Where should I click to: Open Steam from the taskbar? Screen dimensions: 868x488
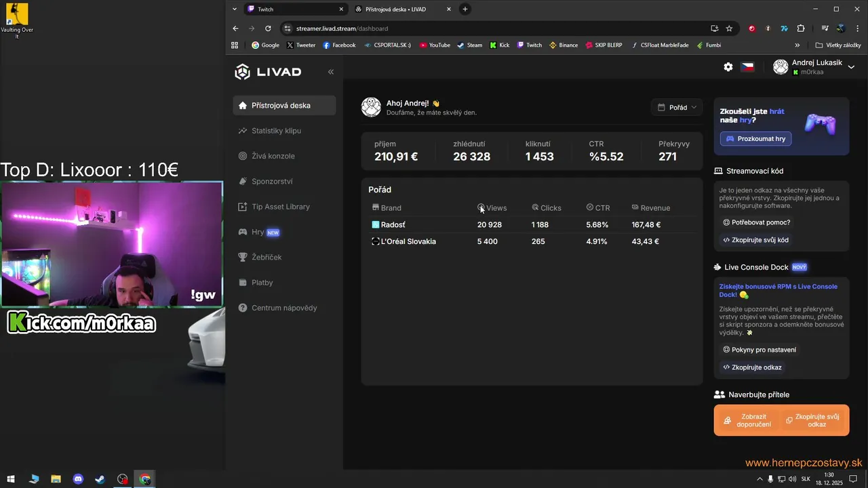(100, 479)
